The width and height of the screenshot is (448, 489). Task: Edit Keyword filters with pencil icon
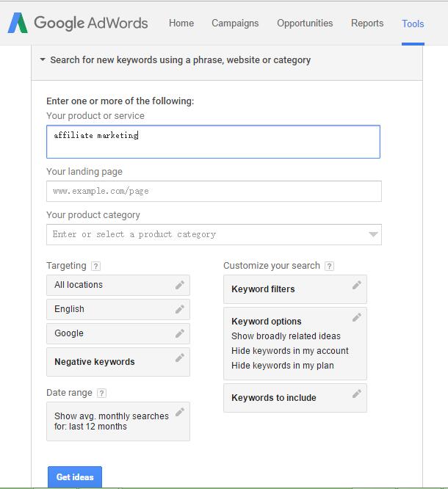coord(357,285)
